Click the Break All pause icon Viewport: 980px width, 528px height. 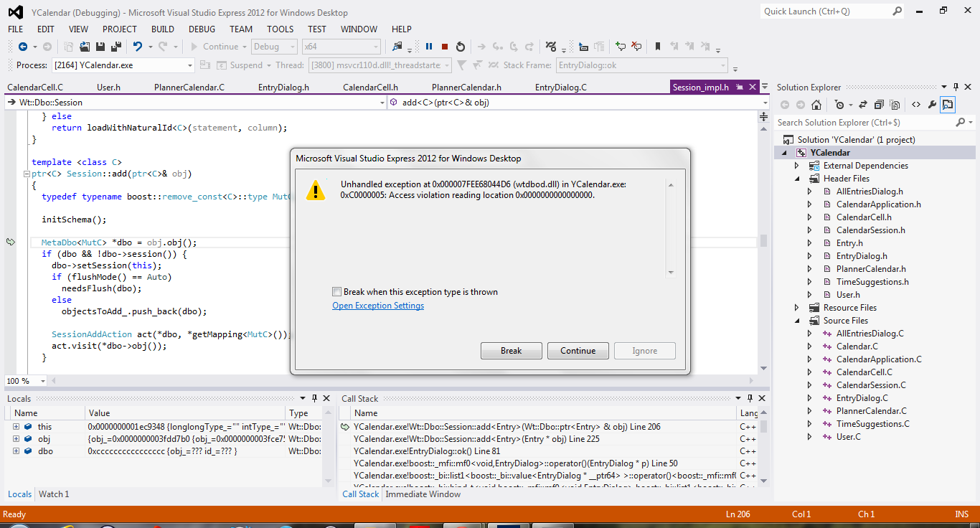tap(429, 47)
